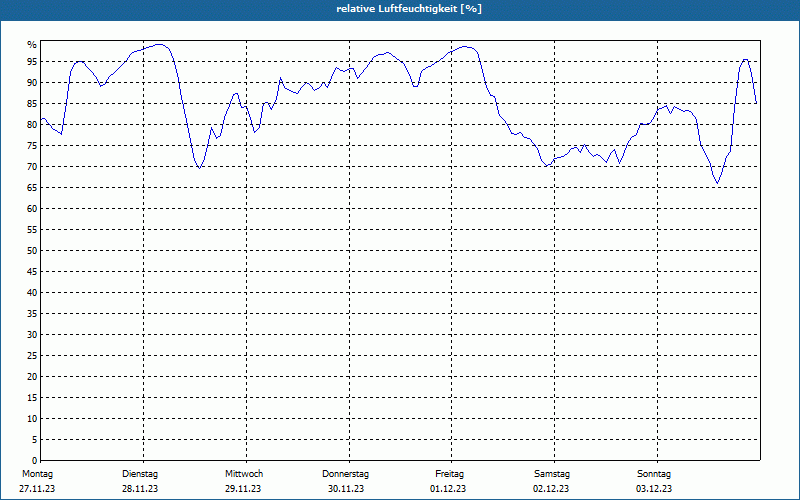Click the y-axis value 10
The height and width of the screenshot is (500, 800).
[32, 419]
